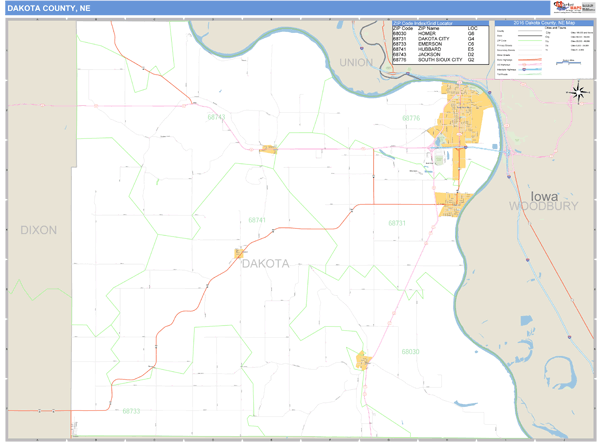The width and height of the screenshot is (600, 442).
Task: Click the 68776 ZIP code label
Action: (x=411, y=118)
